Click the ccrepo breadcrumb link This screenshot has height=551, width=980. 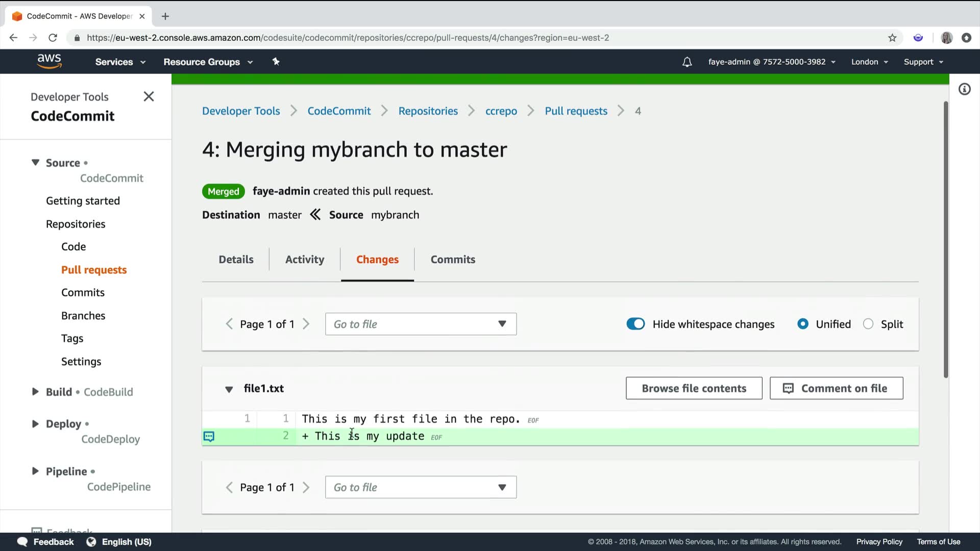tap(501, 111)
